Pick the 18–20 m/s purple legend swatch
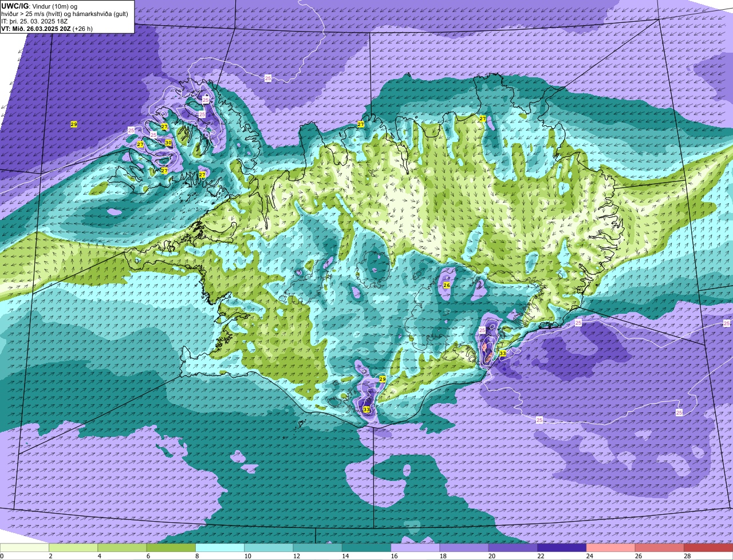 [464, 547]
